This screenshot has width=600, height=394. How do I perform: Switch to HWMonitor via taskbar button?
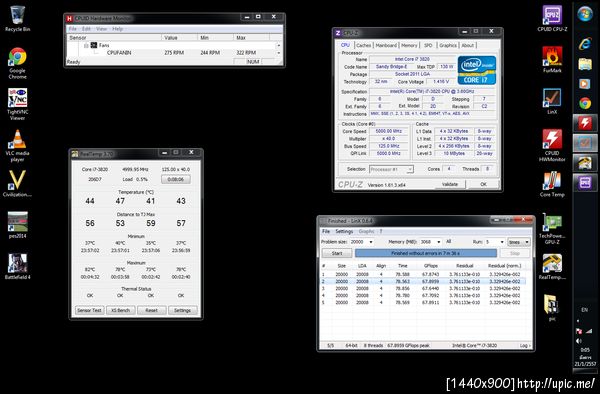click(x=585, y=123)
